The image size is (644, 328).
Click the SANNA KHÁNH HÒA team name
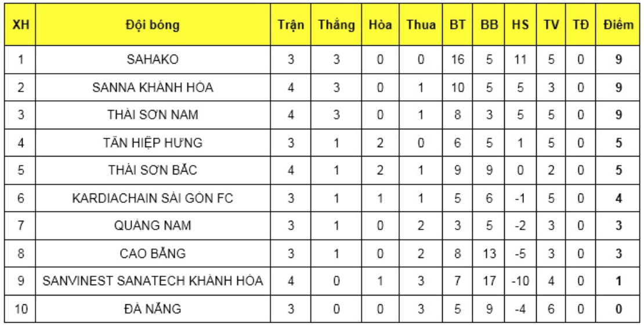click(153, 88)
